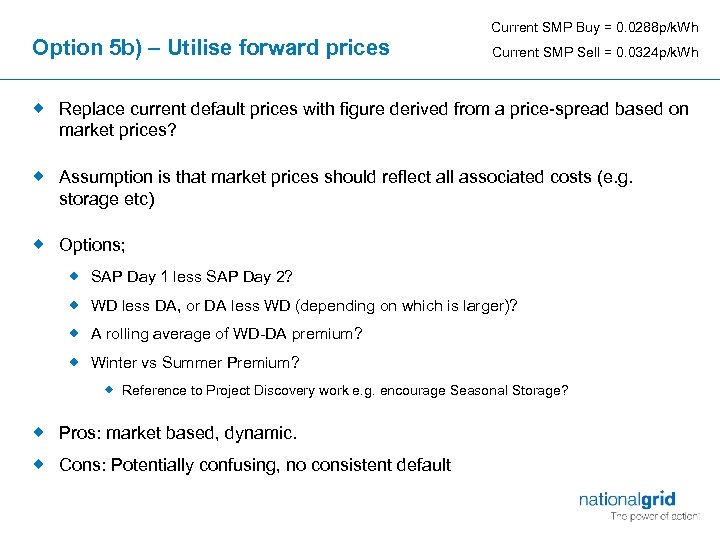Click the "Winter vs Summer Premium?" option text
720x540 pixels.
click(x=195, y=363)
